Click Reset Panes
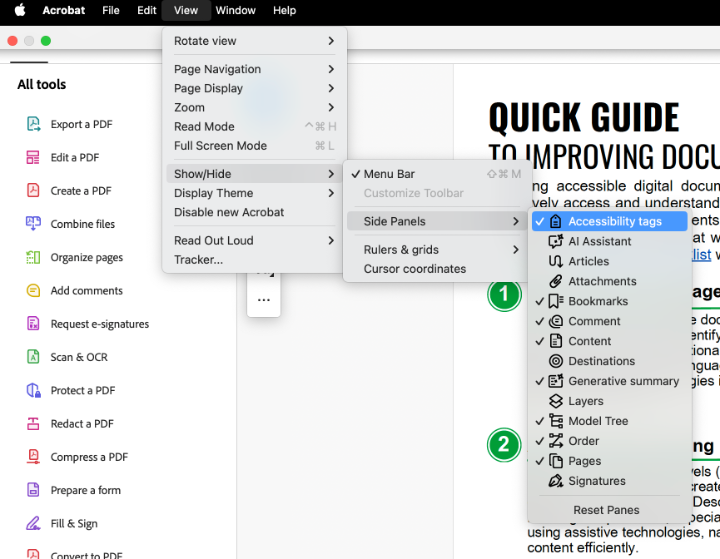The width and height of the screenshot is (720, 559). coord(606,510)
